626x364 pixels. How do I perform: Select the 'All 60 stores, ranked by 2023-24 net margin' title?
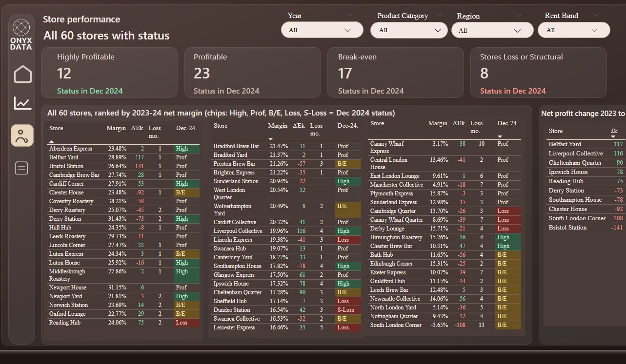click(221, 113)
